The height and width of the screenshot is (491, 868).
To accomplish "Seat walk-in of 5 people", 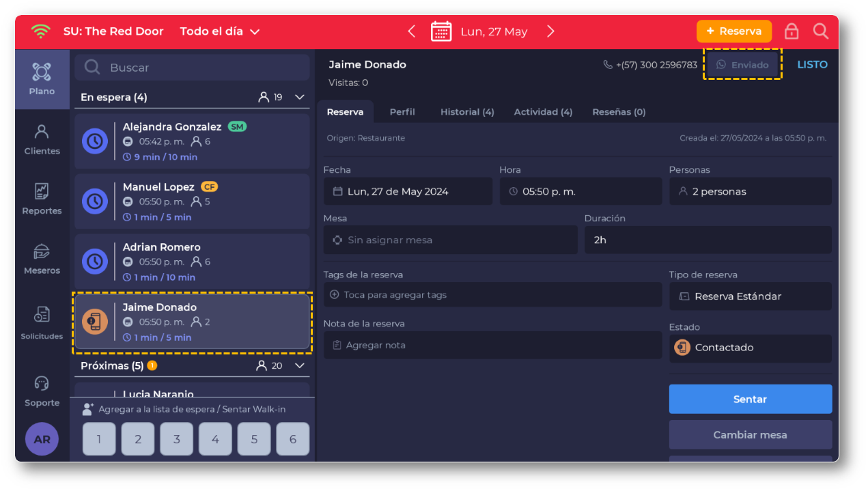I will coord(254,439).
